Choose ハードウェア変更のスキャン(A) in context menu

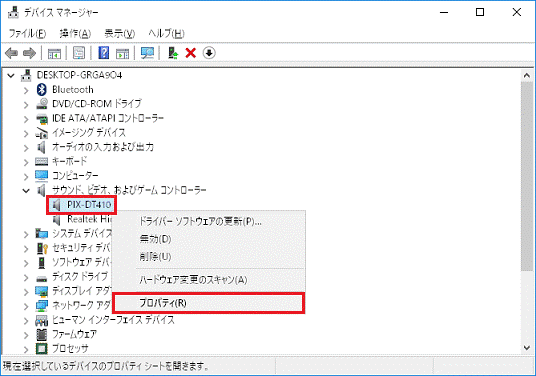click(209, 280)
